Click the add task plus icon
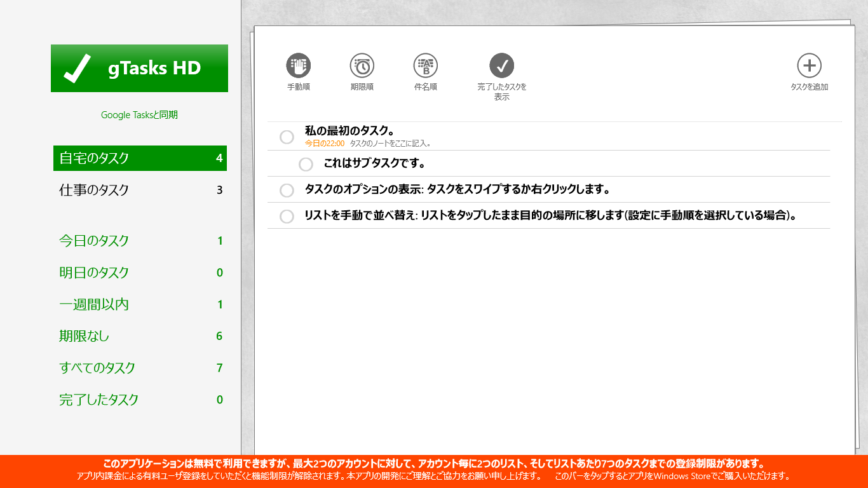Image resolution: width=868 pixels, height=488 pixels. click(x=809, y=65)
